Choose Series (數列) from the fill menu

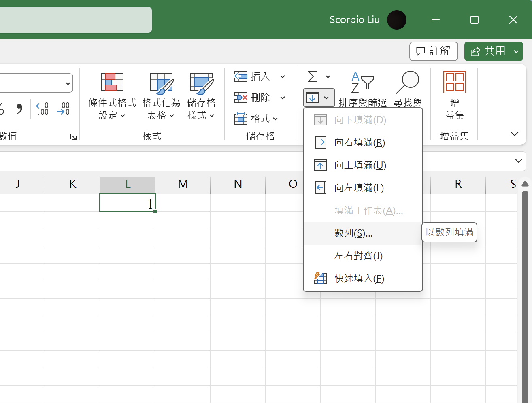tap(353, 233)
